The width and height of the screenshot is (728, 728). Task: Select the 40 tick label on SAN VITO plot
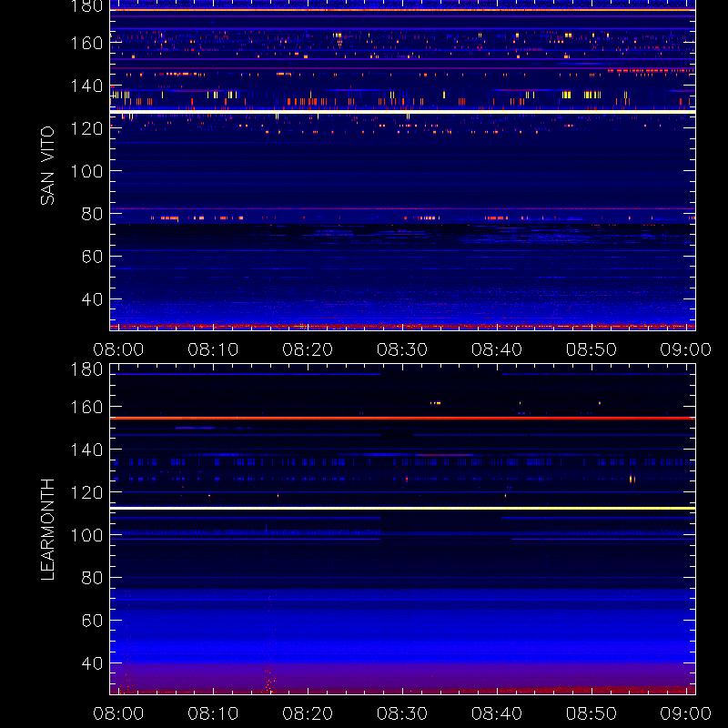pos(92,299)
